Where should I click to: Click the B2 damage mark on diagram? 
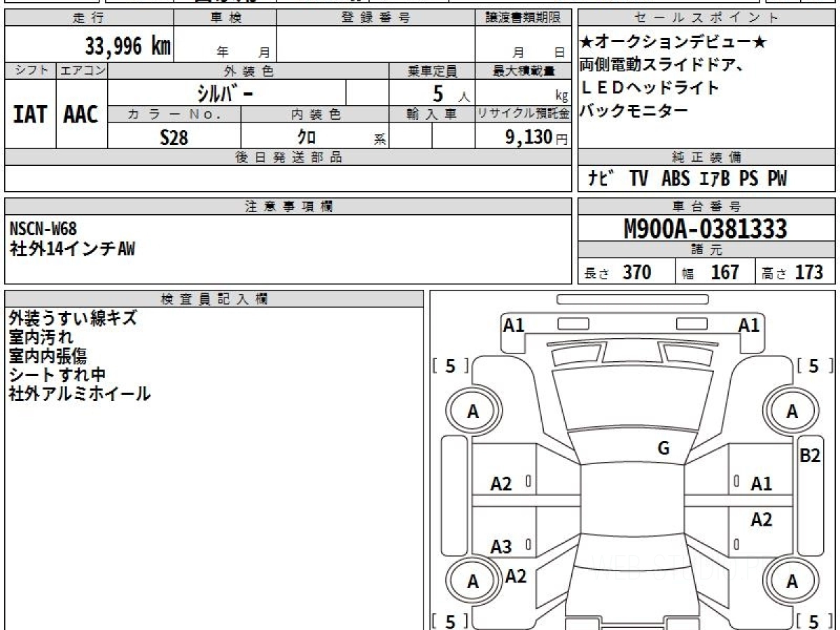[810, 455]
